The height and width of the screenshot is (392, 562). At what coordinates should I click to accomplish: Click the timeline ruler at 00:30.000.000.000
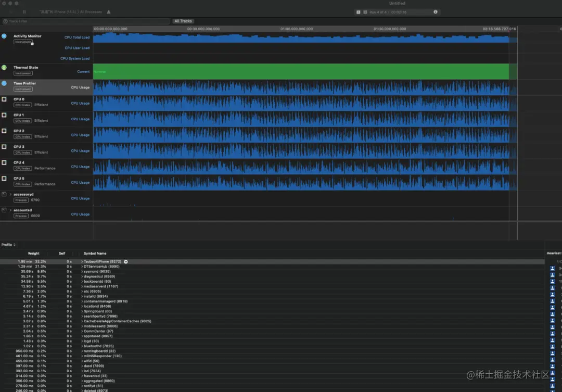point(203,29)
